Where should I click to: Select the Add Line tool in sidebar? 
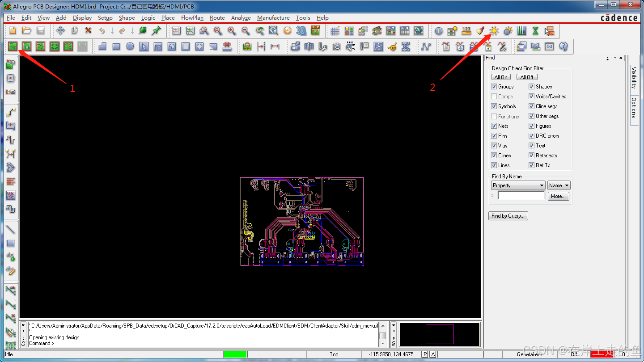[x=11, y=230]
